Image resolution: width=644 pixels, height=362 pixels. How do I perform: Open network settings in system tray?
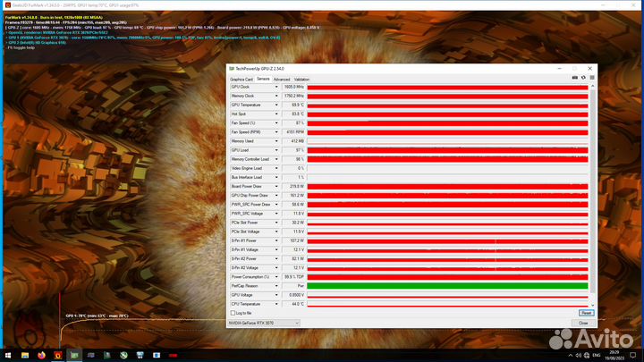(587, 356)
